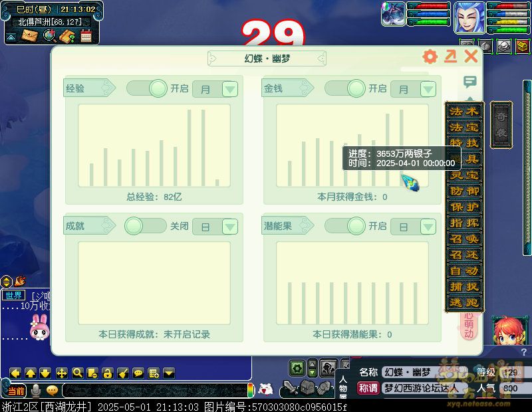Toggle the 金钱 recording switch

click(345, 88)
